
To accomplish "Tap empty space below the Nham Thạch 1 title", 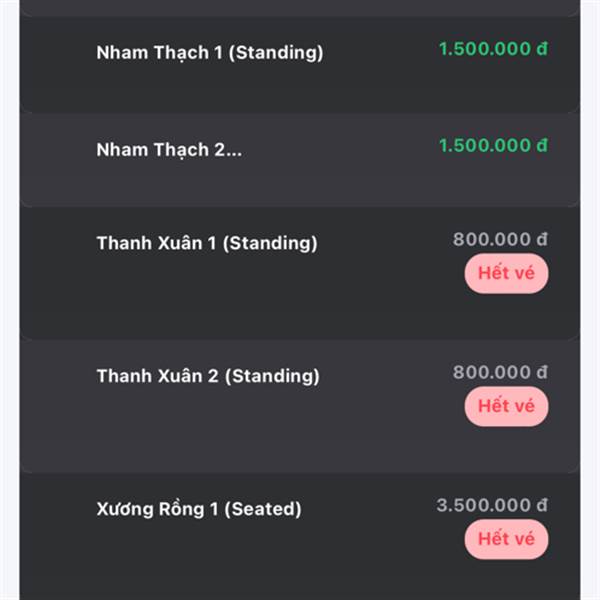I will 230,88.
